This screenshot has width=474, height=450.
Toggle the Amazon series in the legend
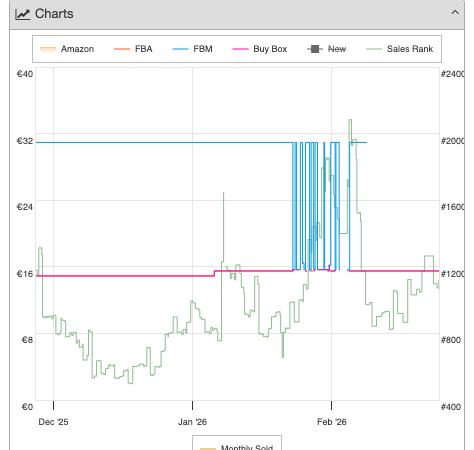coord(67,49)
